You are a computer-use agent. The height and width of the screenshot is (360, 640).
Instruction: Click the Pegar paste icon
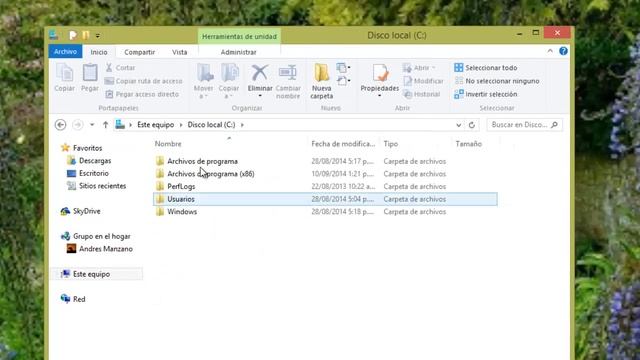(x=90, y=73)
